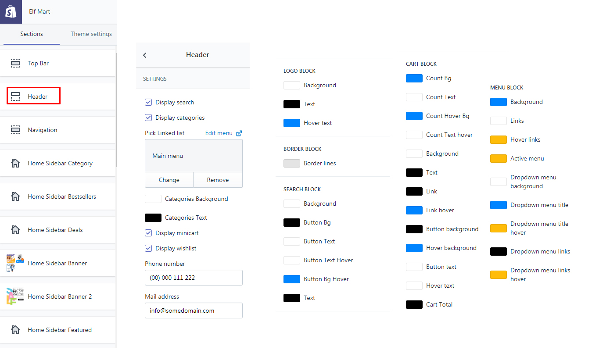Toggle the Display wishlist checkbox
The height and width of the screenshot is (364, 592).
(148, 248)
